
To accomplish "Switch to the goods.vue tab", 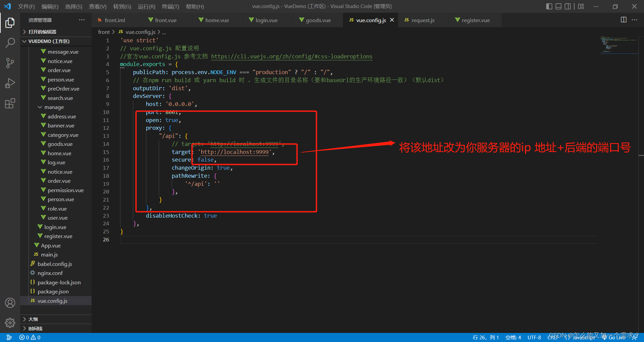I will click(x=318, y=20).
